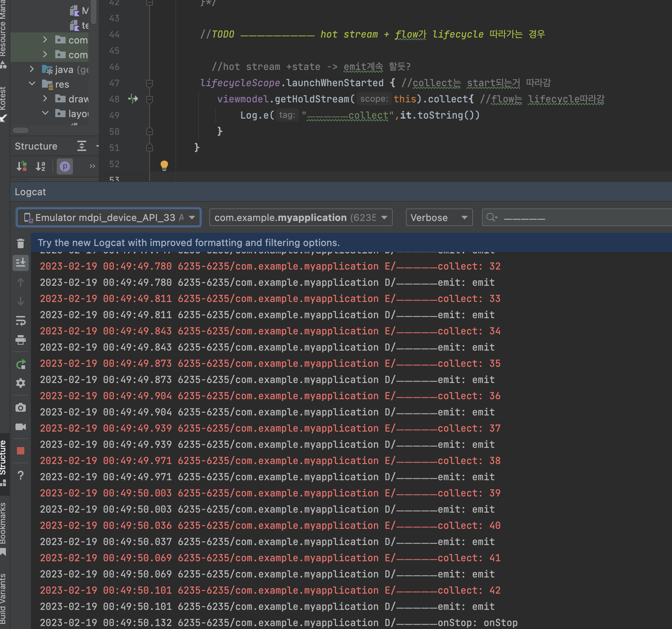The height and width of the screenshot is (629, 672).
Task: Open the Bookmarks tool window tab
Action: [x=4, y=529]
